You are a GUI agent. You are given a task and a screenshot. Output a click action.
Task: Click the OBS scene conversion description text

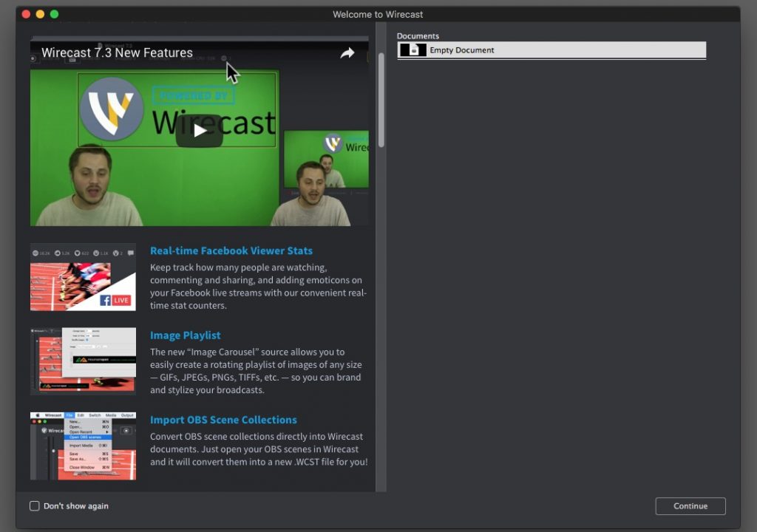click(259, 449)
